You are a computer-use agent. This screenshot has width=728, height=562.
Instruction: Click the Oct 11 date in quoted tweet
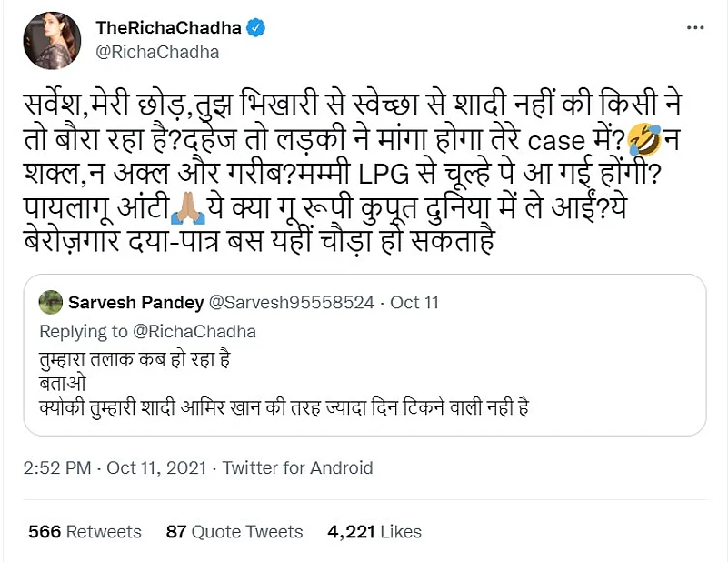click(x=416, y=302)
